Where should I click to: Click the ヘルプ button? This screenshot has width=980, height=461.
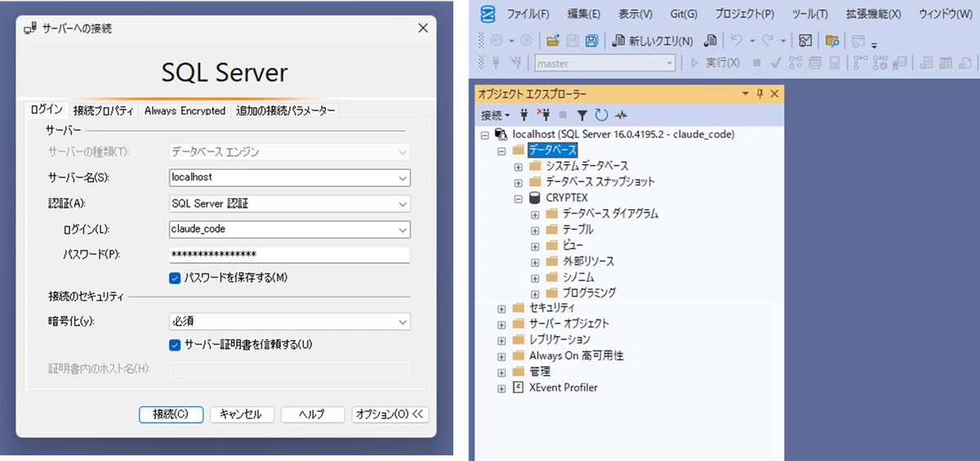tap(312, 414)
